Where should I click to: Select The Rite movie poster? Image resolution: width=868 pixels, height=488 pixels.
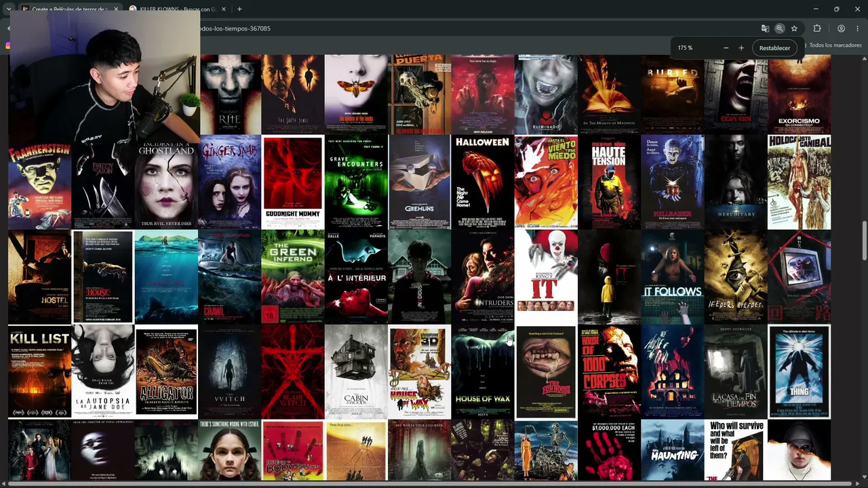point(230,94)
